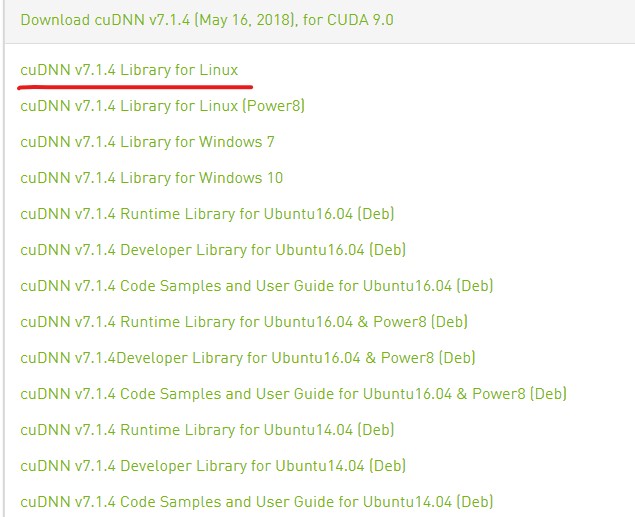Download Runtime Library for Ubuntu16.04 & Power8 (Deb)

(x=244, y=322)
